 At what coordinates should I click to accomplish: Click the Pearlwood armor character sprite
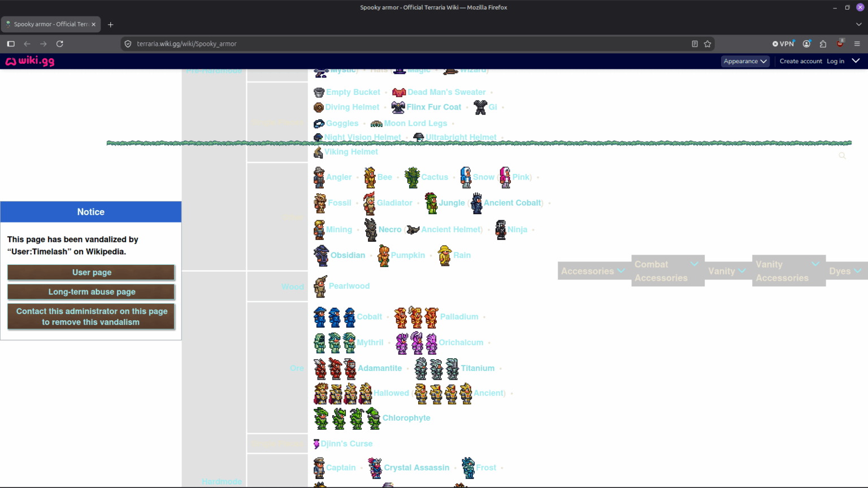320,286
